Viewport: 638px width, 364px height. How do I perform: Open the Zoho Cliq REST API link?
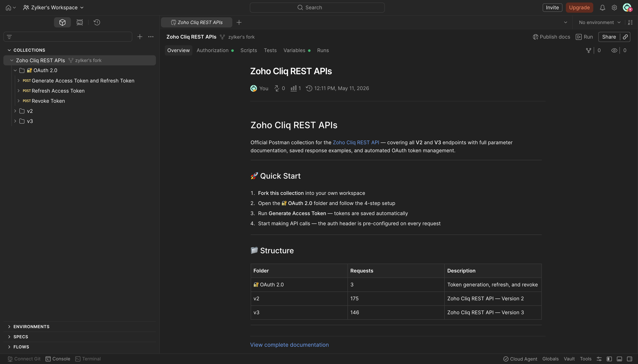tap(356, 143)
